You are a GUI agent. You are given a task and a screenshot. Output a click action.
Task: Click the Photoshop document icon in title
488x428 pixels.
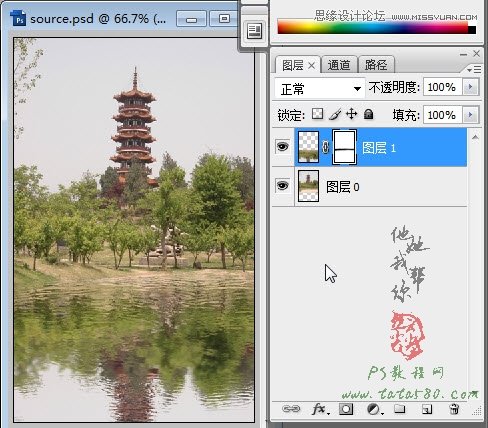point(18,18)
